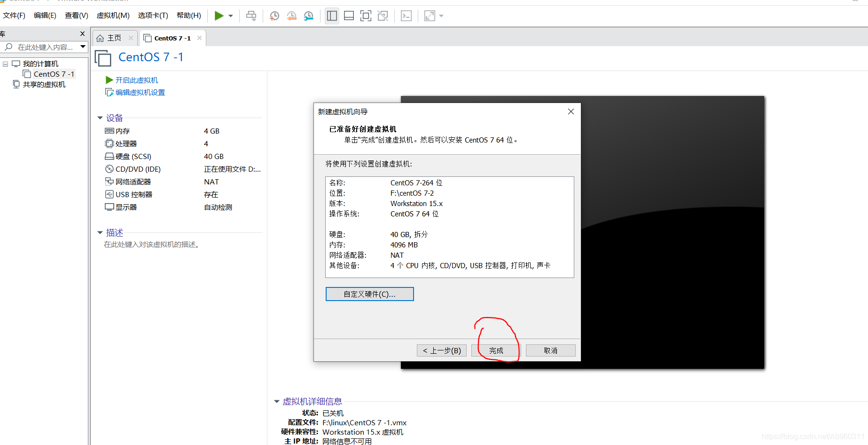The width and height of the screenshot is (868, 445).
Task: Click the 配置文件 path F:\linux\CentOS 7 -1.vmx
Action: [x=365, y=423]
